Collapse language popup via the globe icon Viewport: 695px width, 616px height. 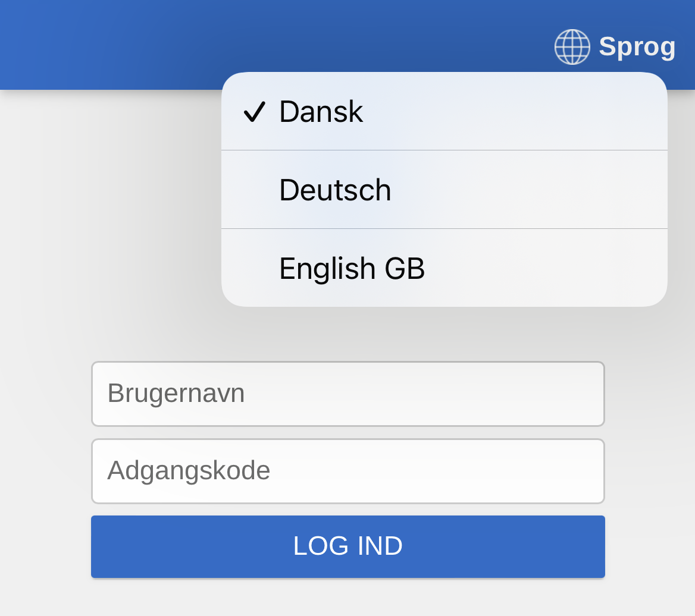click(572, 47)
